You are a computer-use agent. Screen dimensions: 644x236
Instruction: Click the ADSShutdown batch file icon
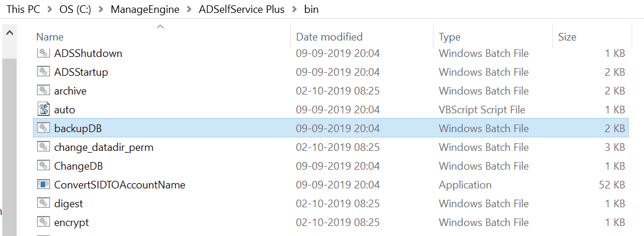click(44, 53)
